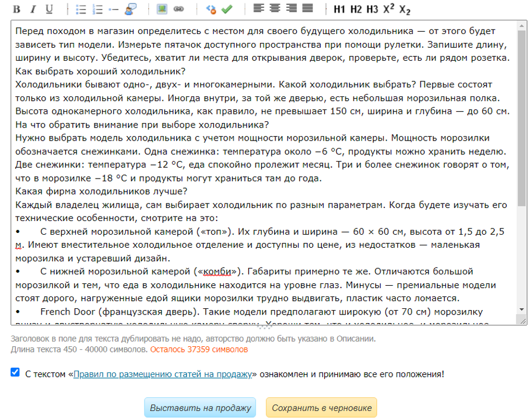531x420 pixels.
Task: Apply italic formatting with I icon
Action: click(33, 9)
